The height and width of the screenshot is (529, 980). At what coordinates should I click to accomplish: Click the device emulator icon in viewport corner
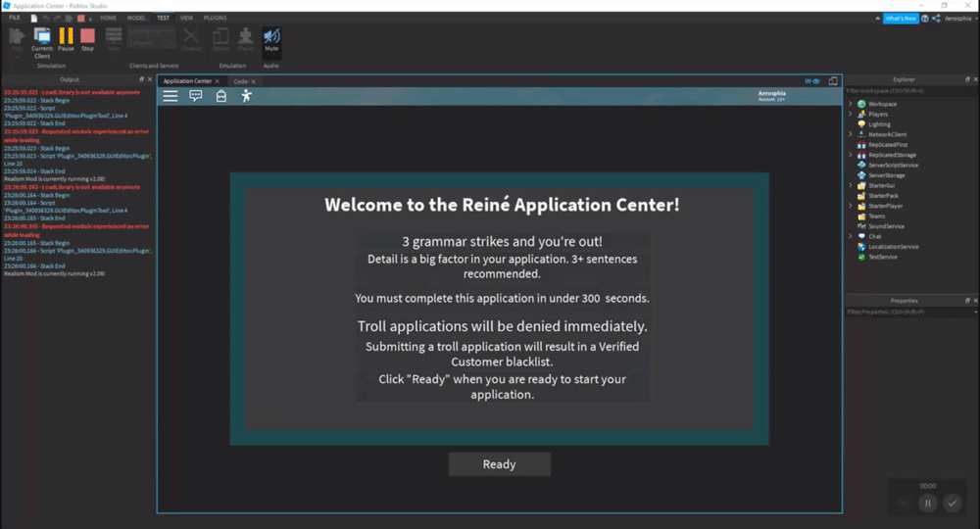(x=833, y=81)
